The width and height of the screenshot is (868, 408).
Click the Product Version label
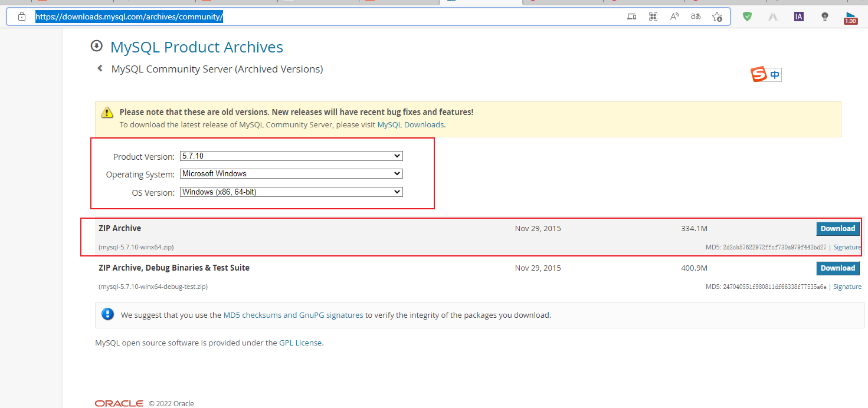144,157
